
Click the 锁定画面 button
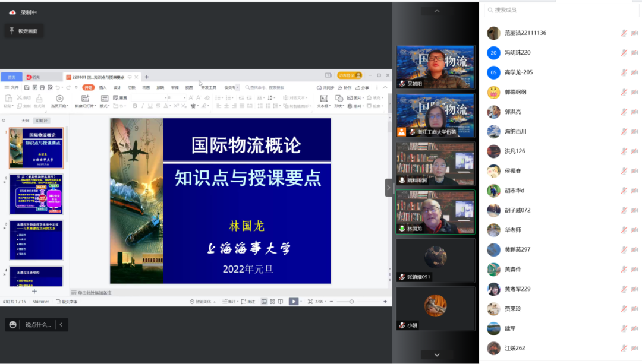click(x=24, y=30)
